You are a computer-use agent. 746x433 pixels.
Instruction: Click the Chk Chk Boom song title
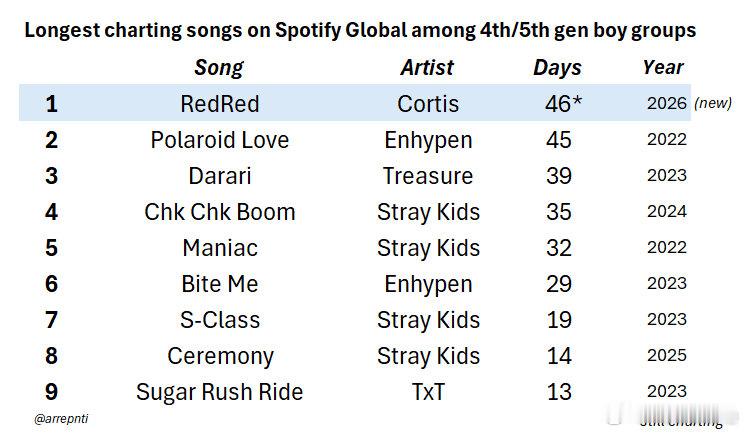tap(220, 212)
